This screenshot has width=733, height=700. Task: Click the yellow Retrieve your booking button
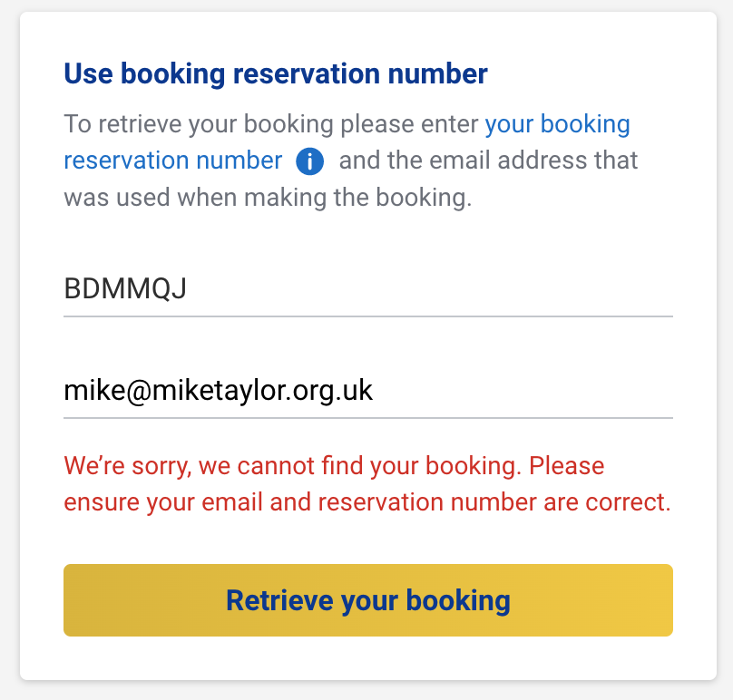368,600
